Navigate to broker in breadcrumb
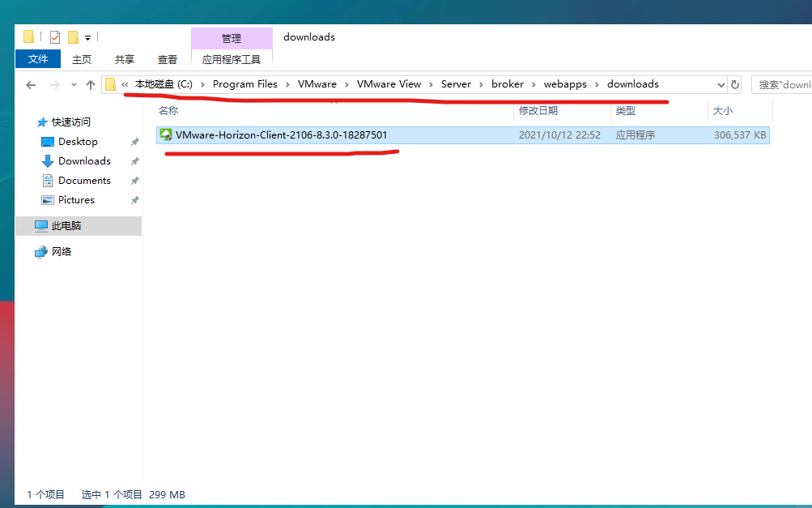Image resolution: width=812 pixels, height=508 pixels. [x=508, y=84]
